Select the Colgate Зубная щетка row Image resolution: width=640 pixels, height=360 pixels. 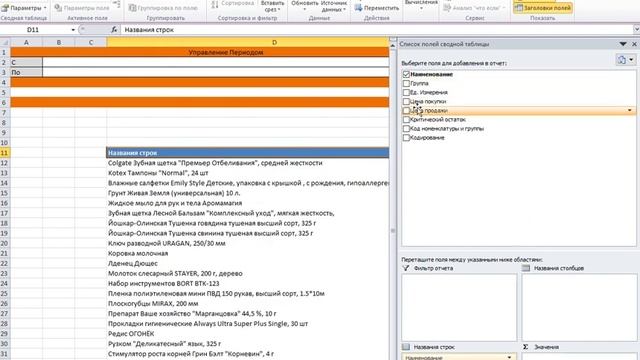click(248, 163)
